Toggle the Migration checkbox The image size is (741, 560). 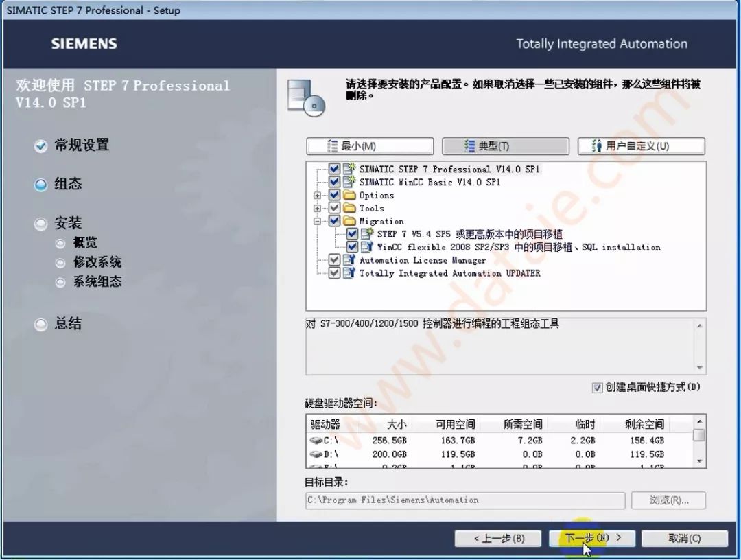pos(335,221)
